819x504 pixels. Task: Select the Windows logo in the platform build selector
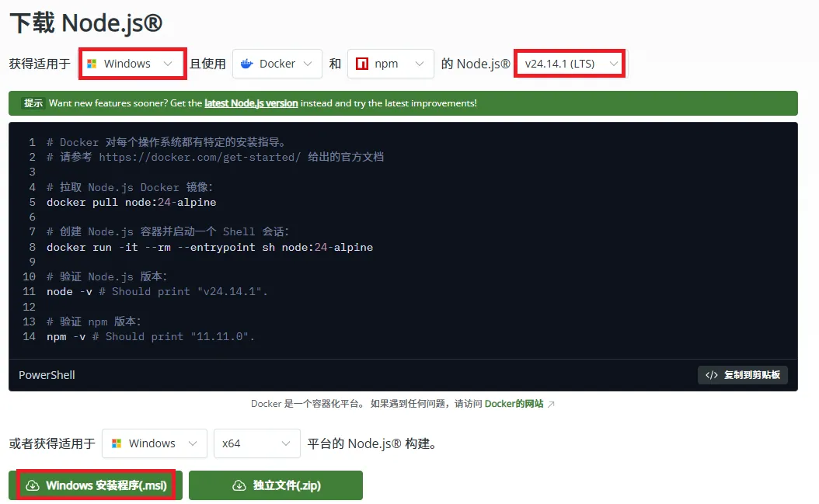tap(118, 443)
